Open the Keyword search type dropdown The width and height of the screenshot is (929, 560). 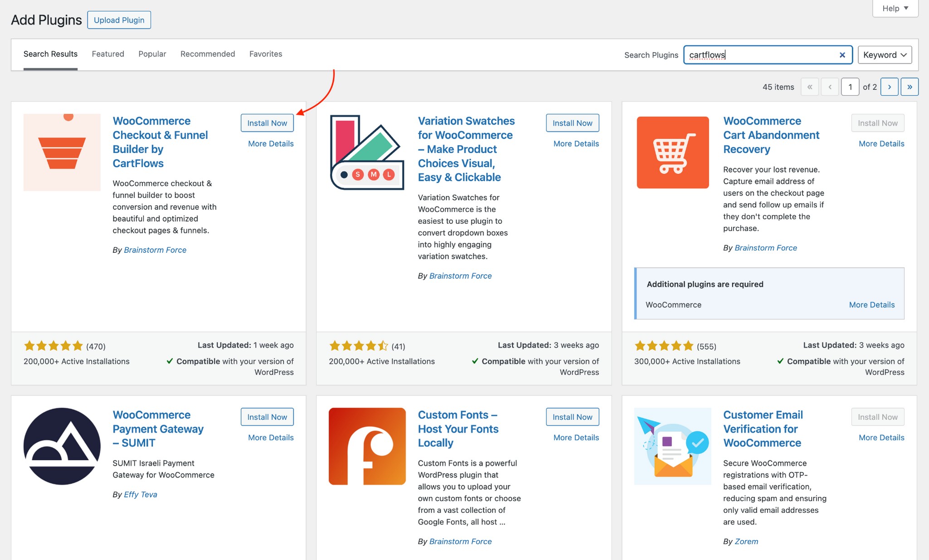[885, 55]
